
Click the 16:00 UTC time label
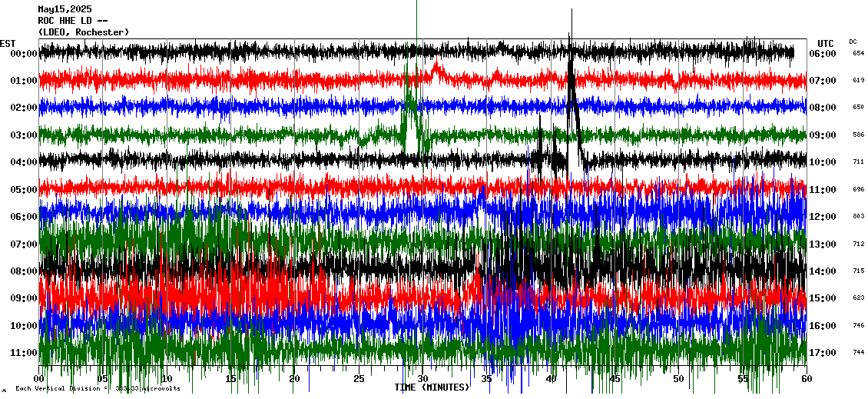(x=823, y=326)
